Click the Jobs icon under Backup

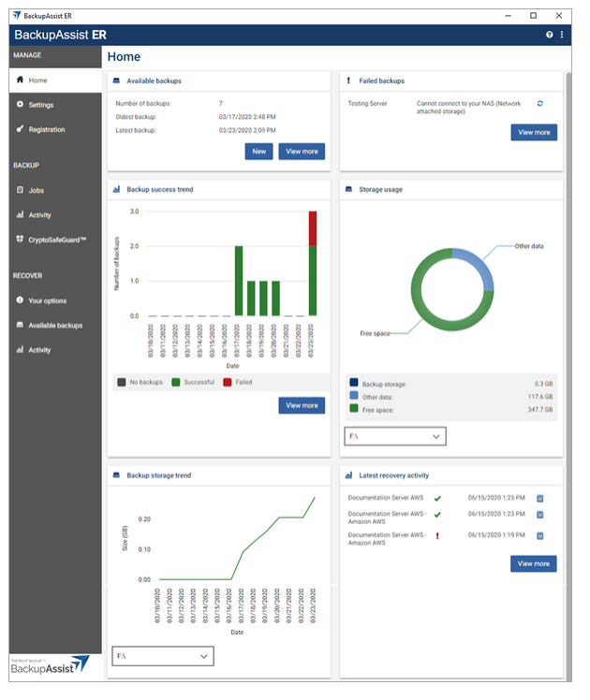[20, 190]
